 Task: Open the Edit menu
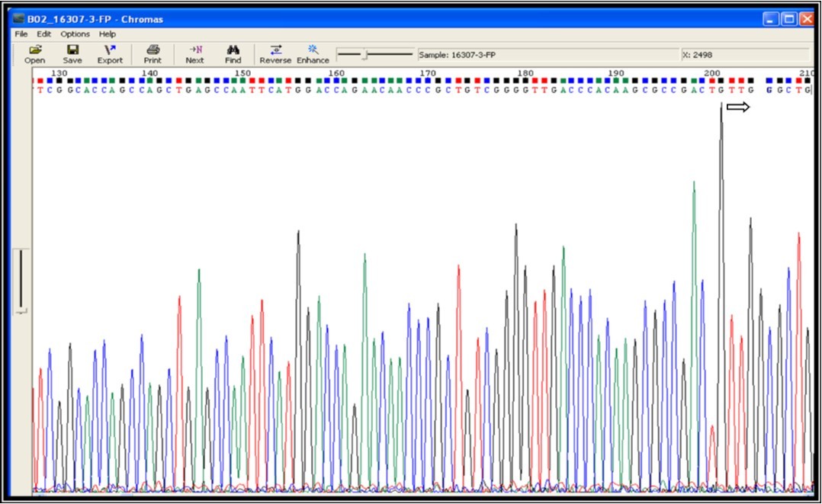pyautogui.click(x=44, y=34)
